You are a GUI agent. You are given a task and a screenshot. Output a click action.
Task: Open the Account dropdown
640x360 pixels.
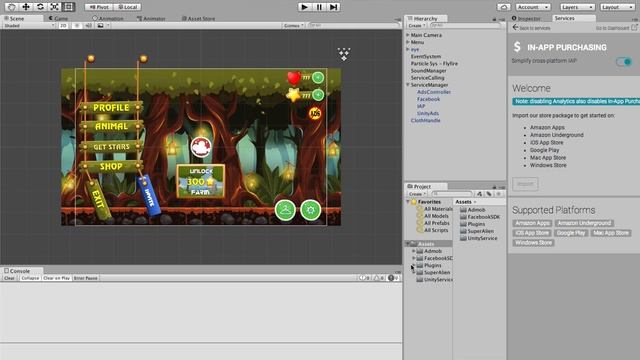click(533, 7)
